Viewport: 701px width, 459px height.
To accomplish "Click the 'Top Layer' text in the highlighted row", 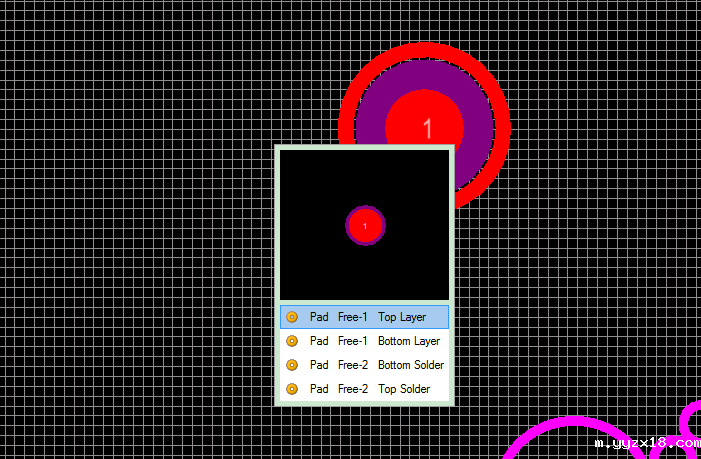I will (x=402, y=317).
